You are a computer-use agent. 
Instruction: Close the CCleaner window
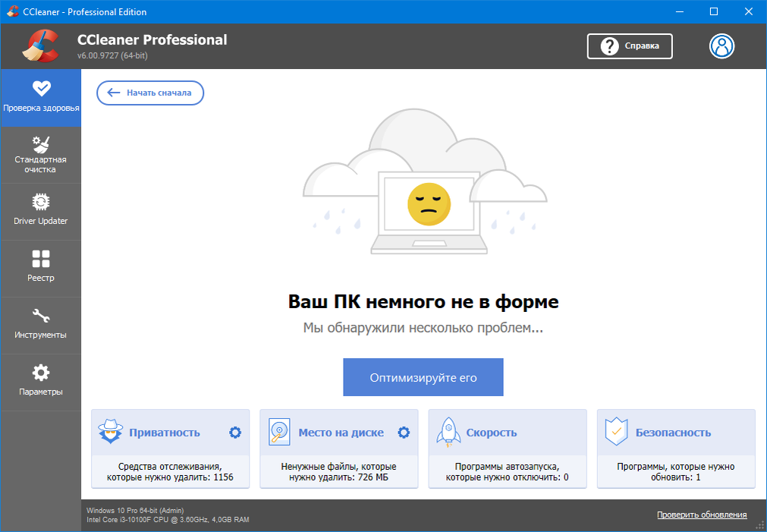[748, 11]
